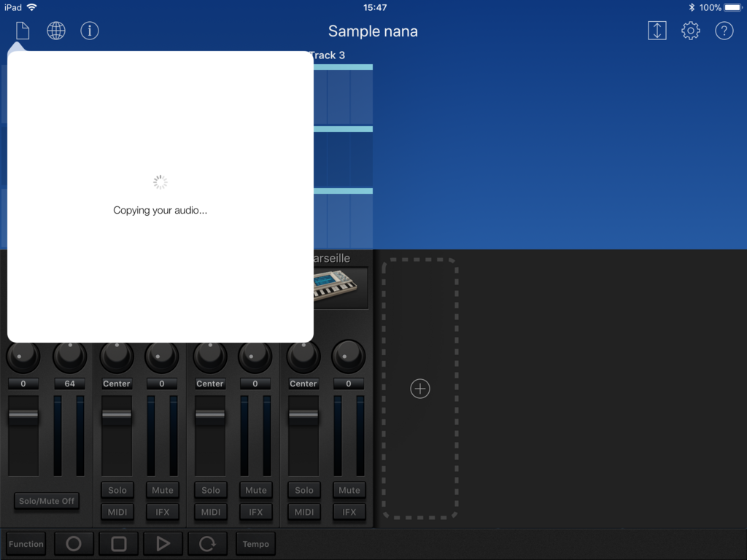
Task: Solo Track 3 in the mixer
Action: (x=304, y=490)
